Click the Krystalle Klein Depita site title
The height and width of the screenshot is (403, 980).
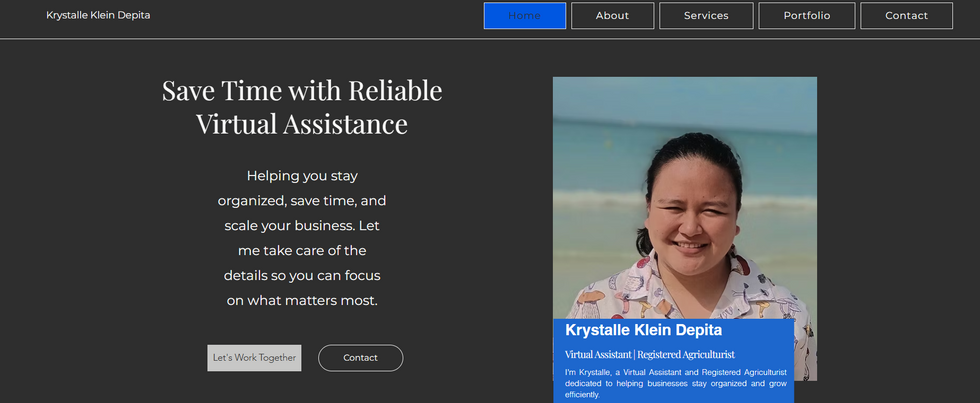click(x=98, y=15)
